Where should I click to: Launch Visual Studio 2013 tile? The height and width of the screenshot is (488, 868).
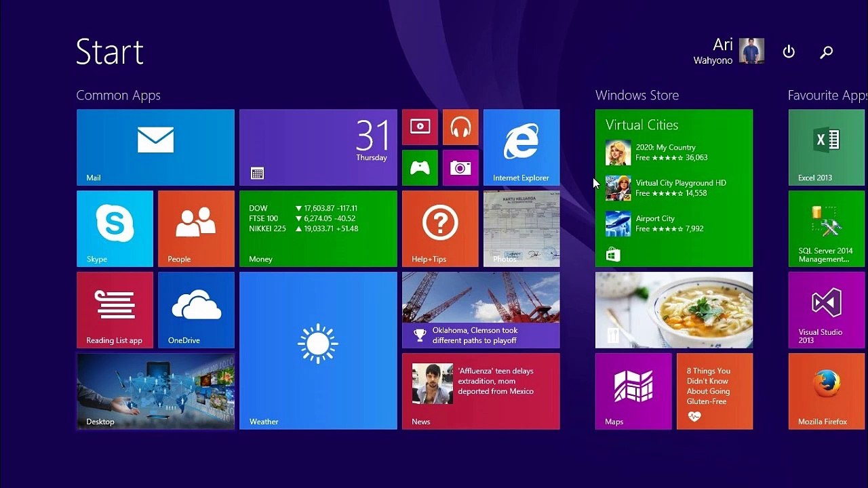coord(828,310)
